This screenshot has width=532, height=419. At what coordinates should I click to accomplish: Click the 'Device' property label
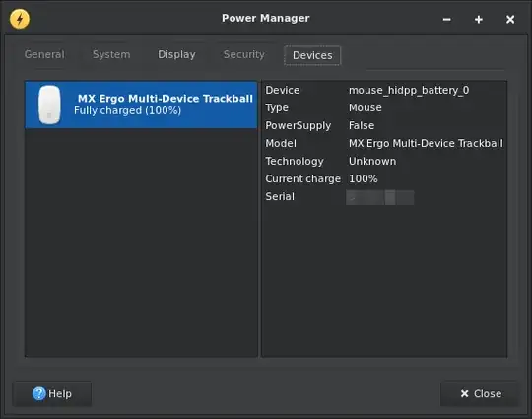pyautogui.click(x=283, y=90)
